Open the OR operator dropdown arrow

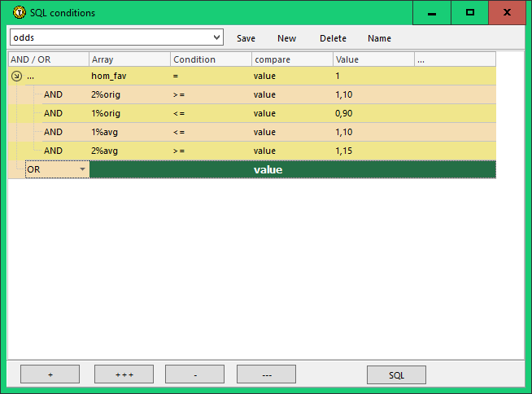81,169
